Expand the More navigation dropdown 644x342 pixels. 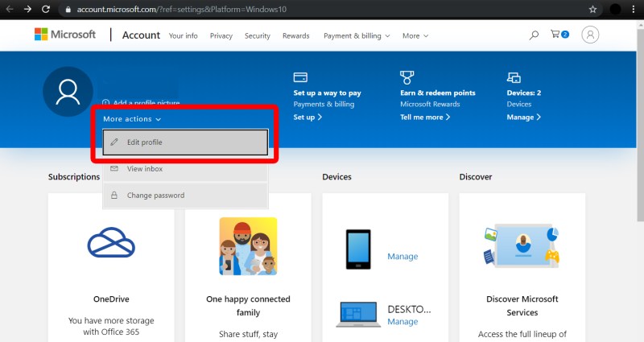pos(415,35)
